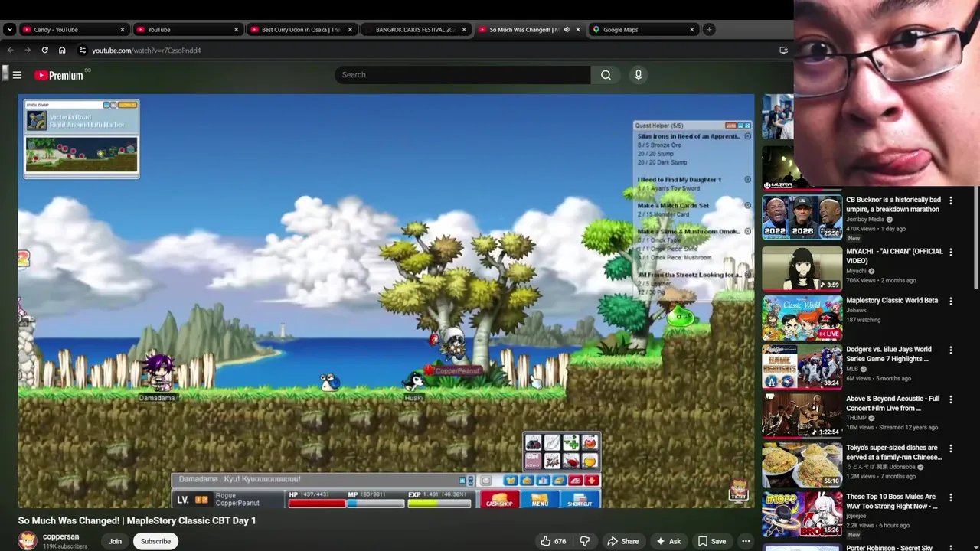The height and width of the screenshot is (551, 980).
Task: Open more actions ellipsis under video
Action: [746, 541]
